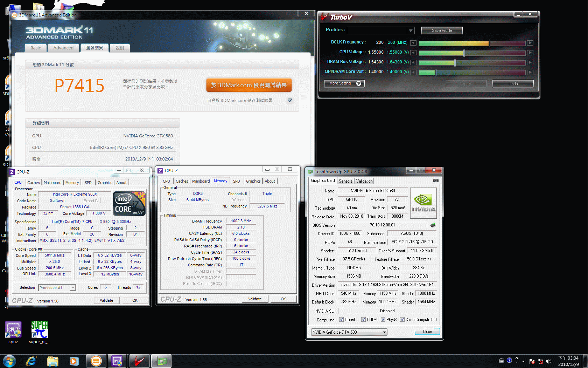Increase DRAM Bus Voltage with right arrow
The width and height of the screenshot is (588, 368).
pos(530,62)
